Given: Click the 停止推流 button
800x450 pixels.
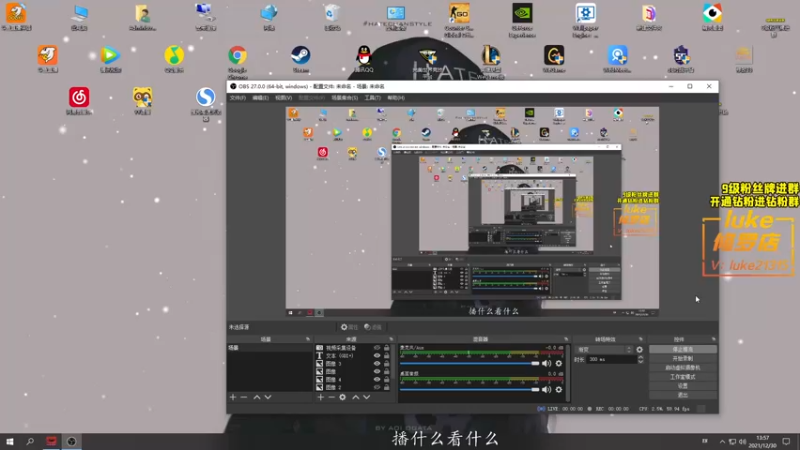Looking at the screenshot, I should [683, 349].
